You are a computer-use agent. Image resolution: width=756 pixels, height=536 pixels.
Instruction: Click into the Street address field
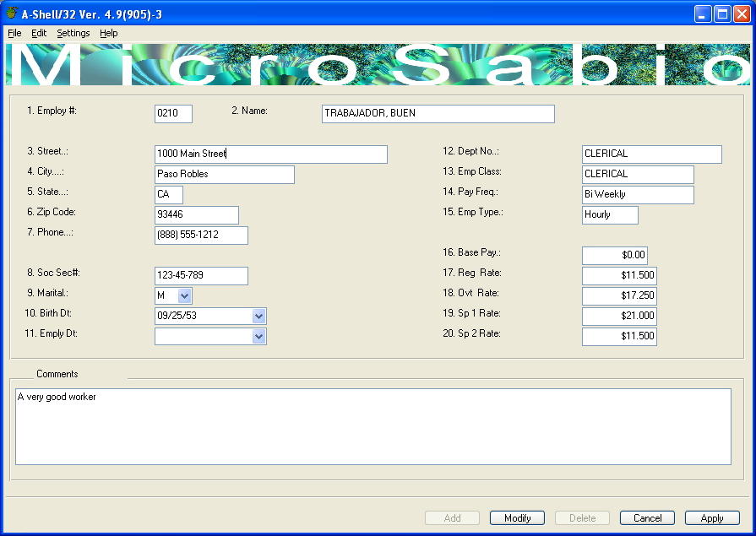tap(271, 154)
